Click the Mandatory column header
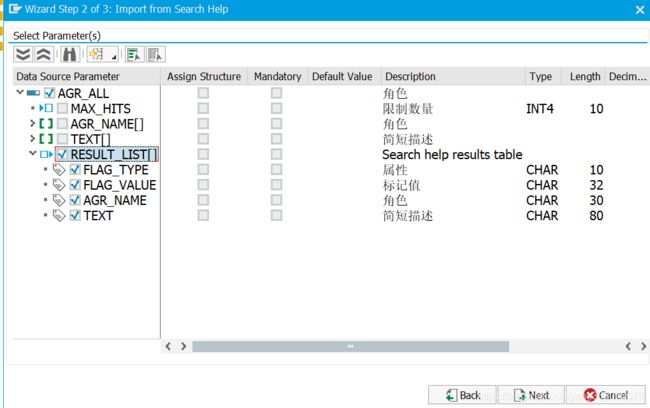This screenshot has width=650, height=408. click(x=278, y=76)
